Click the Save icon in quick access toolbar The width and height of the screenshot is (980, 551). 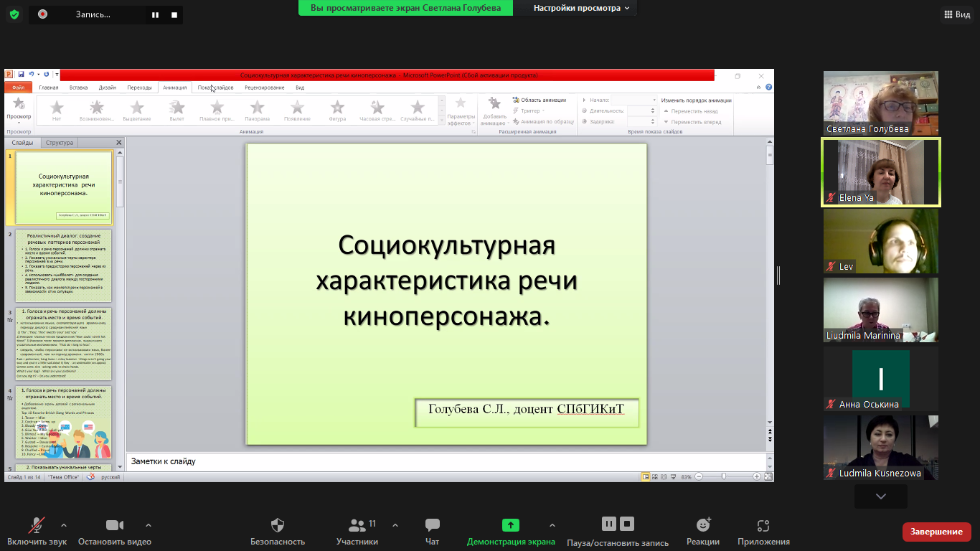(x=22, y=74)
